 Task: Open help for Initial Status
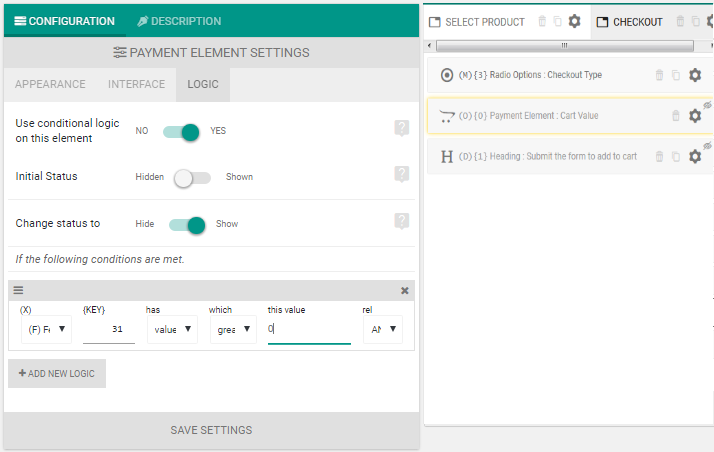tap(402, 174)
